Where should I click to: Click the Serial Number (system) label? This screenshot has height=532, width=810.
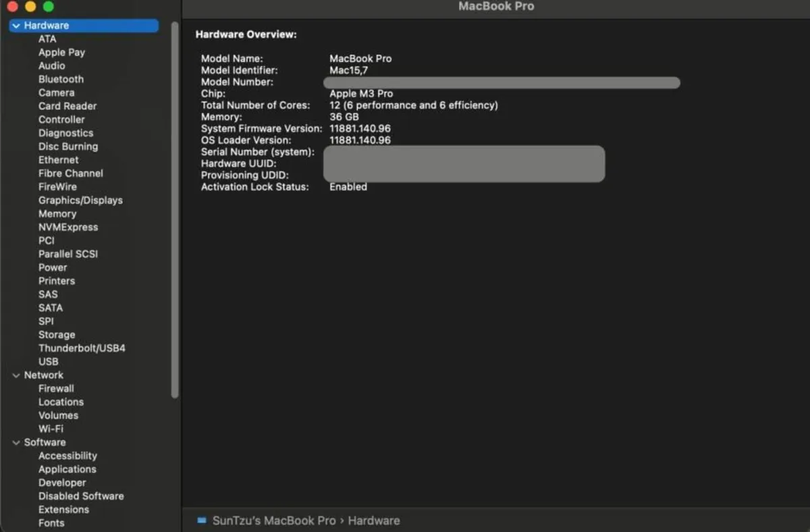point(258,152)
